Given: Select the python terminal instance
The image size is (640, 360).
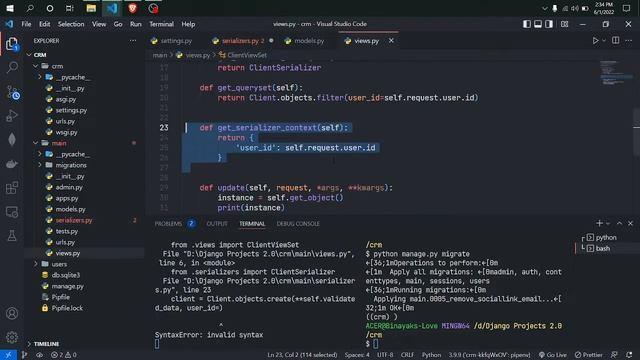Looking at the screenshot, I should (x=606, y=237).
